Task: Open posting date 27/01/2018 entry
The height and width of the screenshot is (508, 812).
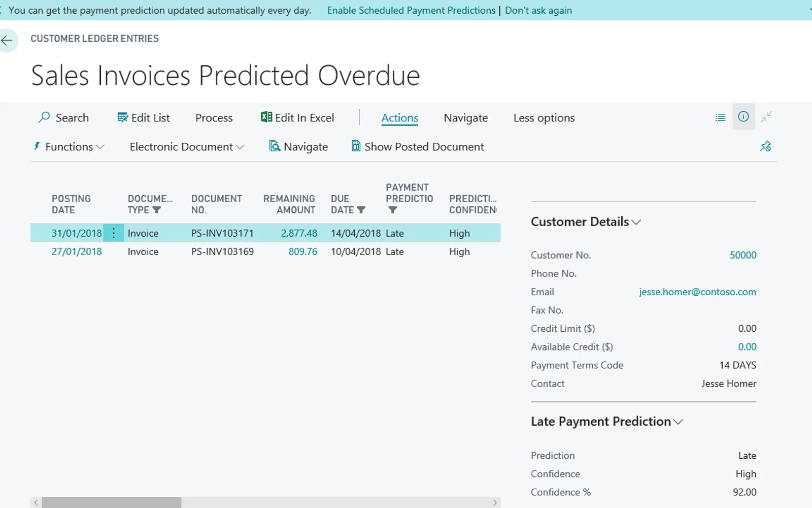Action: coord(77,251)
